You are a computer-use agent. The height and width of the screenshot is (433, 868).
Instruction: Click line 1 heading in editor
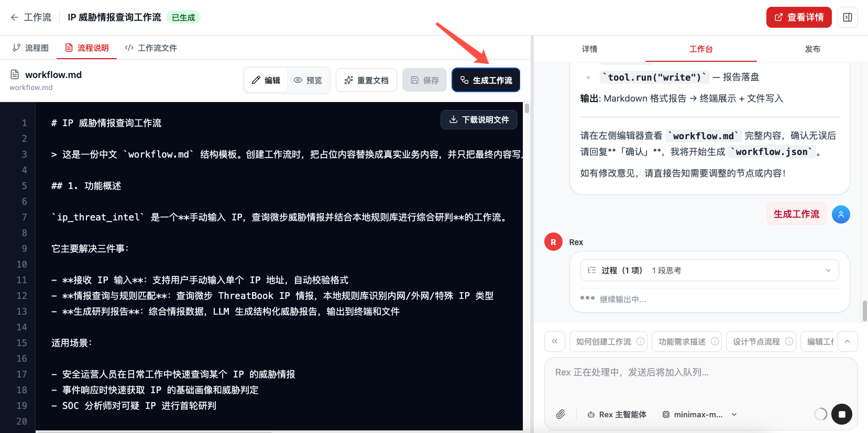pos(106,123)
